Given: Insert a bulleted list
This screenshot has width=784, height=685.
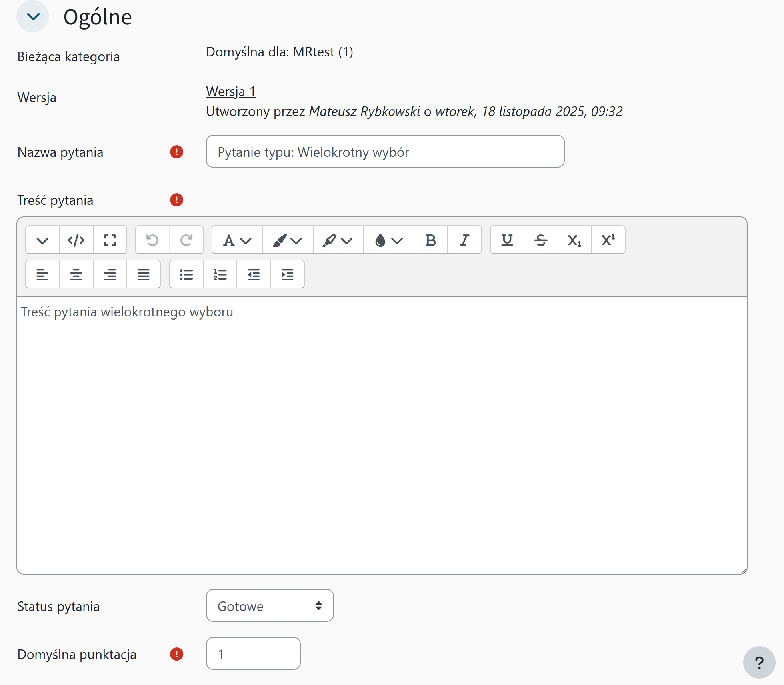Looking at the screenshot, I should pos(186,274).
